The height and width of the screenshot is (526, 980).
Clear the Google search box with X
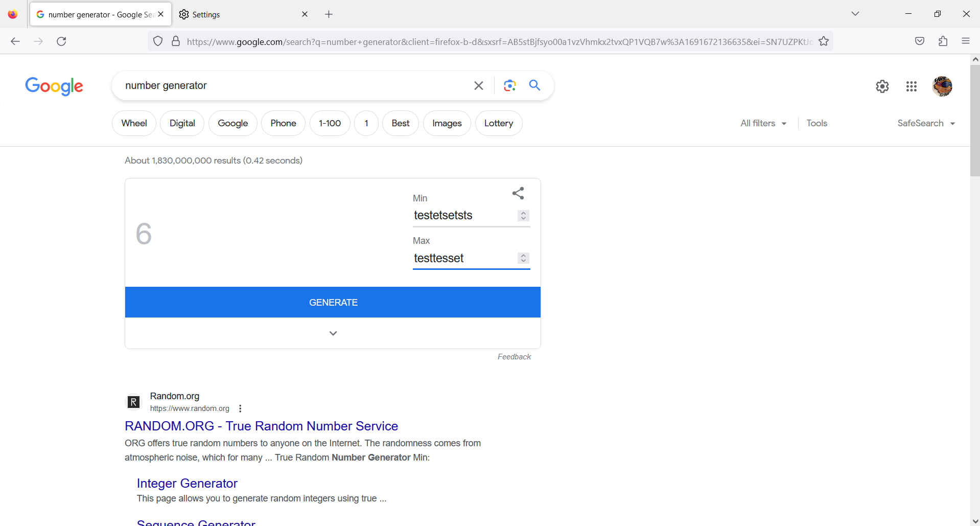click(479, 85)
